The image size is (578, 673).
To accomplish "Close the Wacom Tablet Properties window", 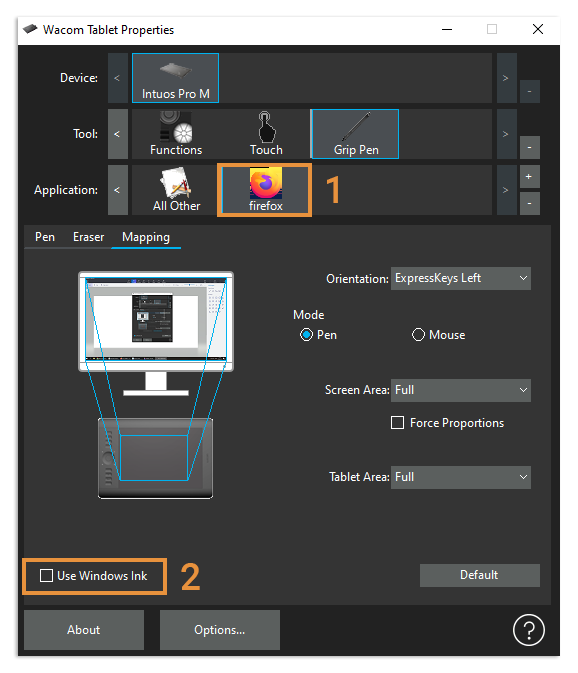I will tap(538, 29).
